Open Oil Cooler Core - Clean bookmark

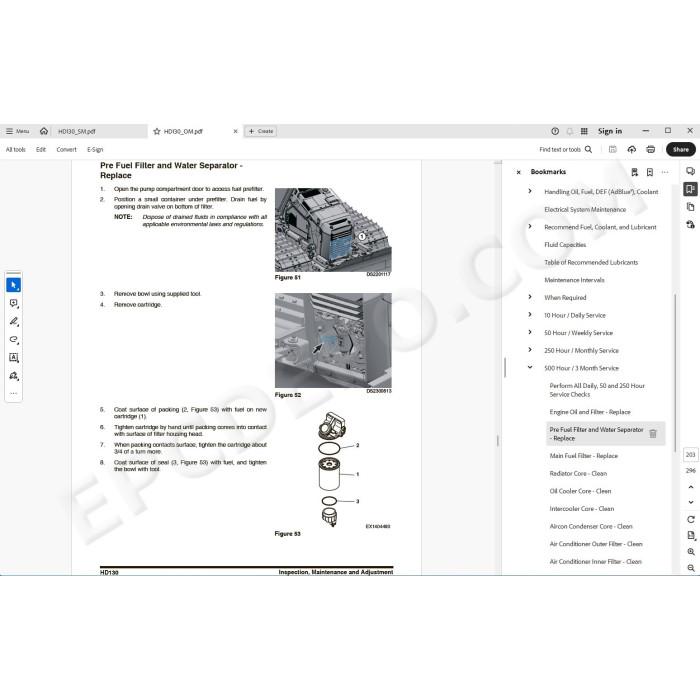coord(580,491)
